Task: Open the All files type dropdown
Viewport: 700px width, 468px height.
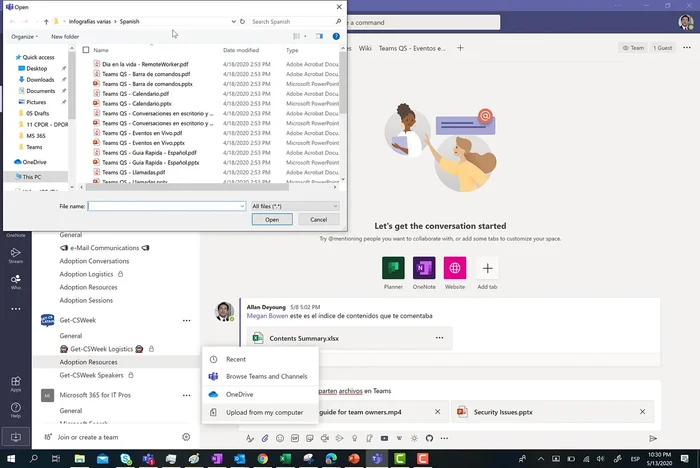Action: click(295, 206)
